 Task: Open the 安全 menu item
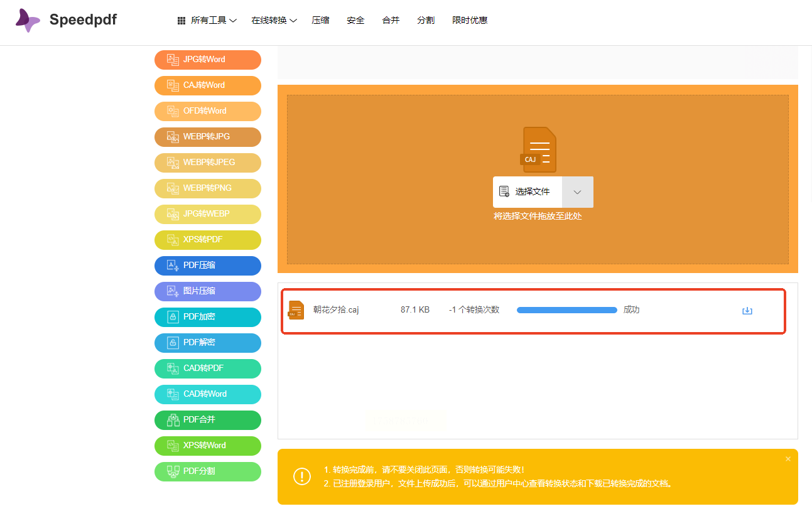(x=355, y=21)
